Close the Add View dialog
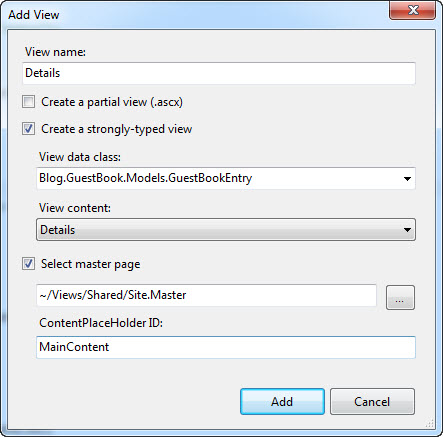This screenshot has width=443, height=437. click(413, 10)
